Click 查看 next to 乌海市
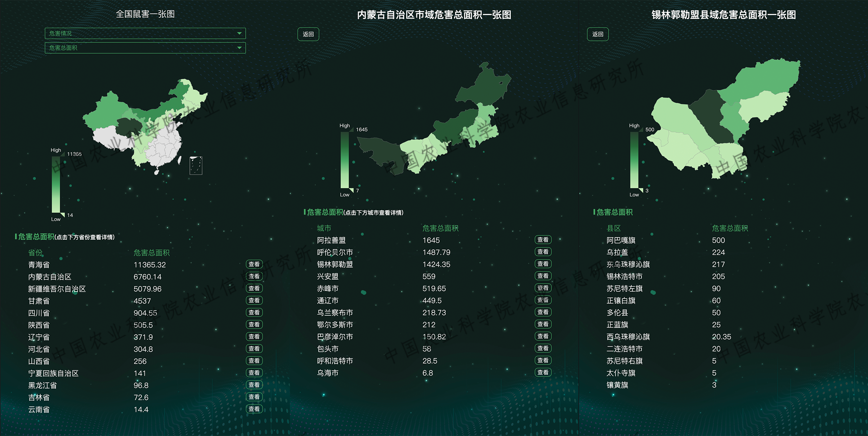 [x=543, y=372]
